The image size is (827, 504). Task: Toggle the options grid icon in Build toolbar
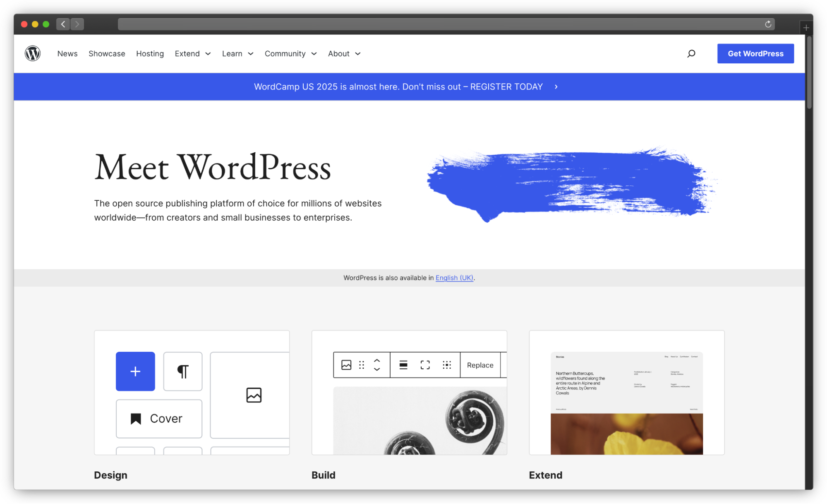point(447,365)
